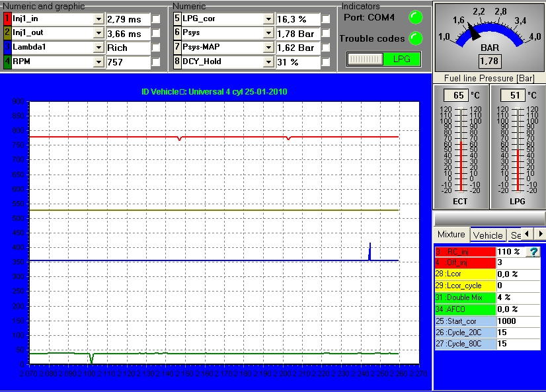The image size is (546, 392).
Task: Click the Start_cor value field
Action: [518, 321]
